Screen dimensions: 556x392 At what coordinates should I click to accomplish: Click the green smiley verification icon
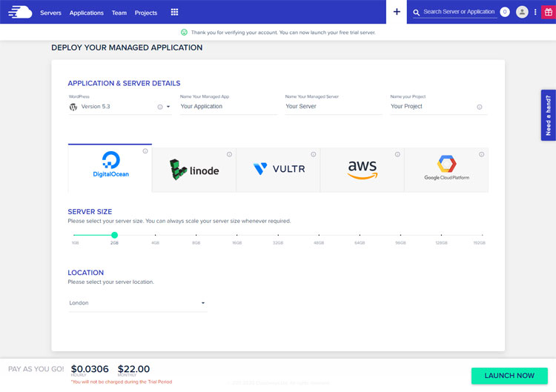(184, 33)
